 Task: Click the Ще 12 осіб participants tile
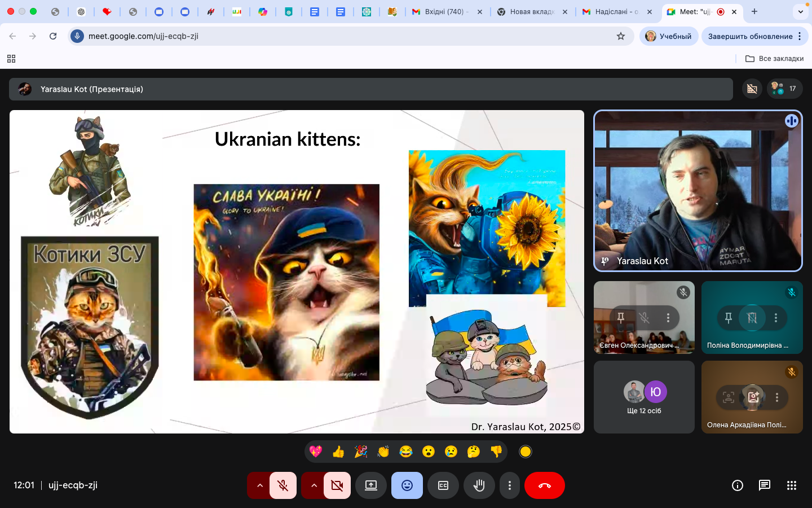(x=644, y=397)
